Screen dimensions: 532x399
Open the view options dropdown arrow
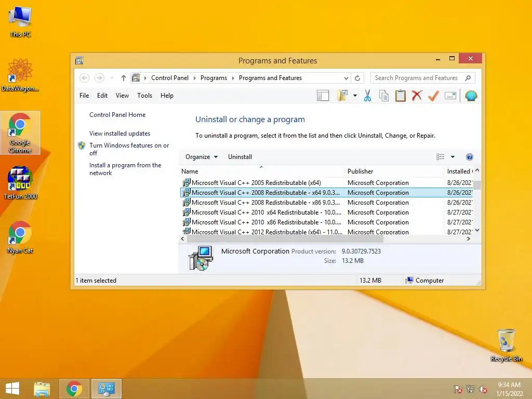pos(453,157)
